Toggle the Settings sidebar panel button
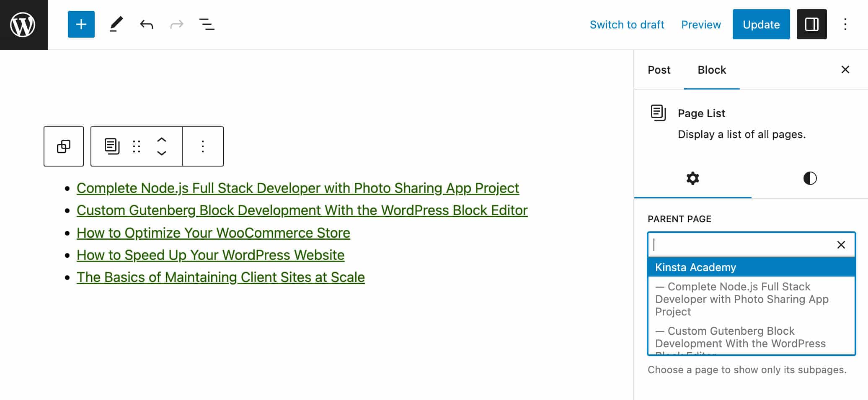 pos(811,24)
